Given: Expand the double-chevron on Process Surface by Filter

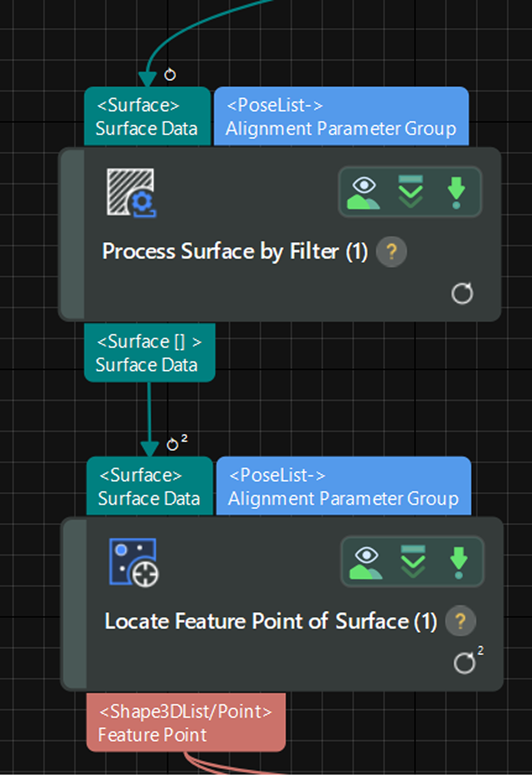Looking at the screenshot, I should click(410, 192).
